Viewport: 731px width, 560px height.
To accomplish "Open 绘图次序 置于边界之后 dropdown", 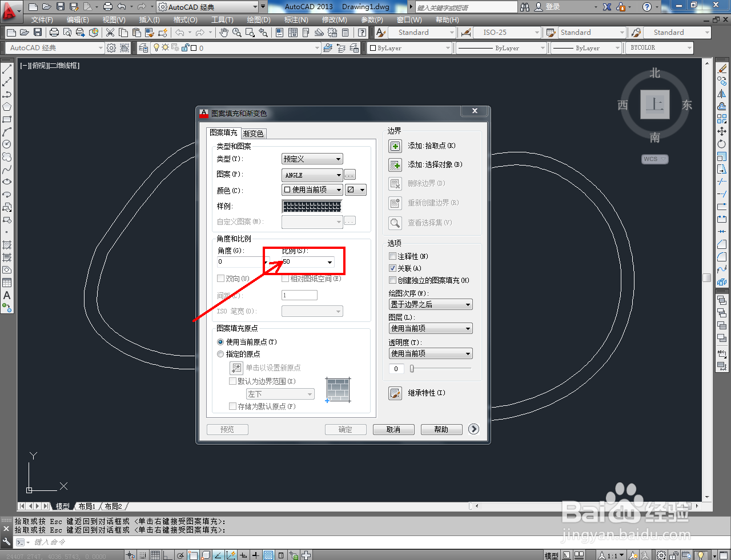I will coord(431,304).
